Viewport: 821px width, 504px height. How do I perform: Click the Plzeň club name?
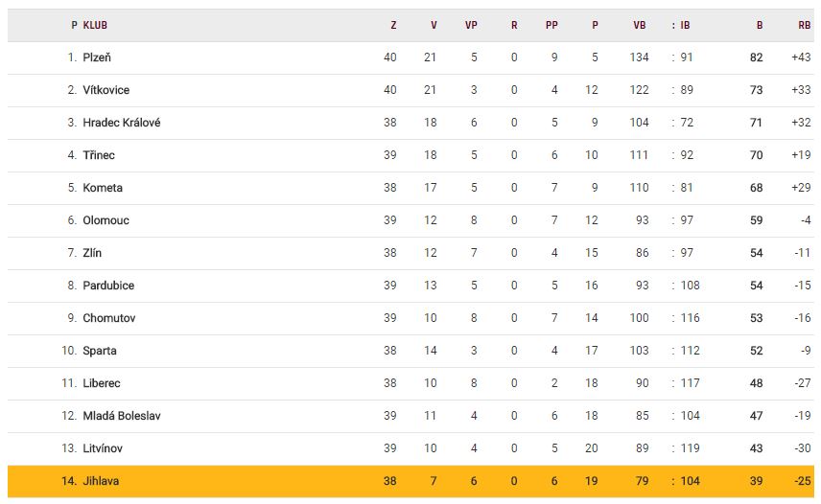pos(97,57)
